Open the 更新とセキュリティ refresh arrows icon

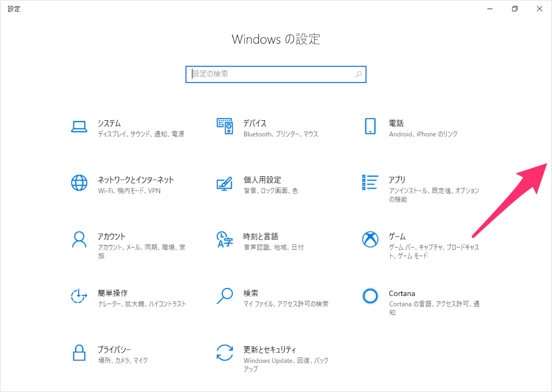(x=225, y=352)
